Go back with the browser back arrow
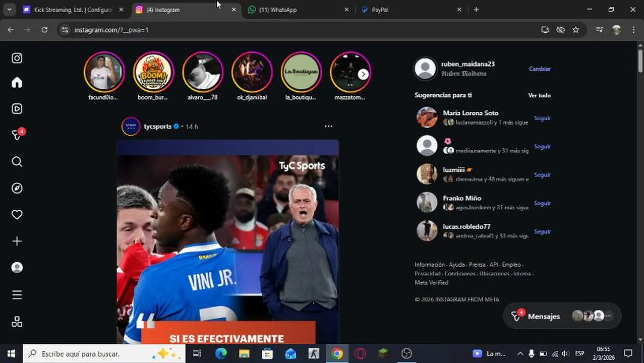This screenshot has height=363, width=644. click(11, 30)
